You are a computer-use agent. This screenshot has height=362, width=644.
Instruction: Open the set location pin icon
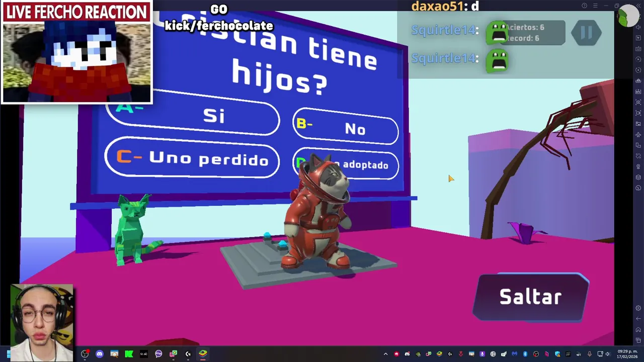[x=638, y=166]
